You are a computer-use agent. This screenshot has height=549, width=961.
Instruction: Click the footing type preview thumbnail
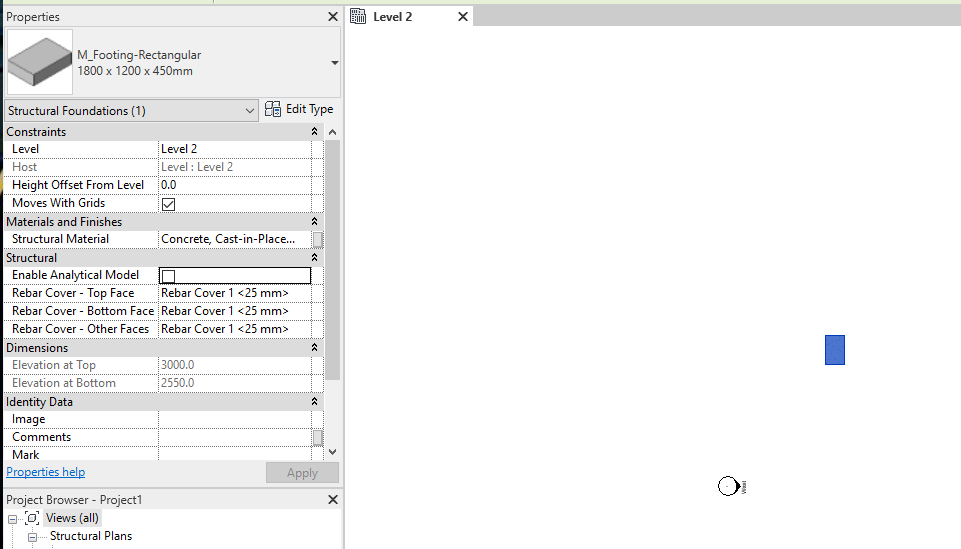pos(40,62)
